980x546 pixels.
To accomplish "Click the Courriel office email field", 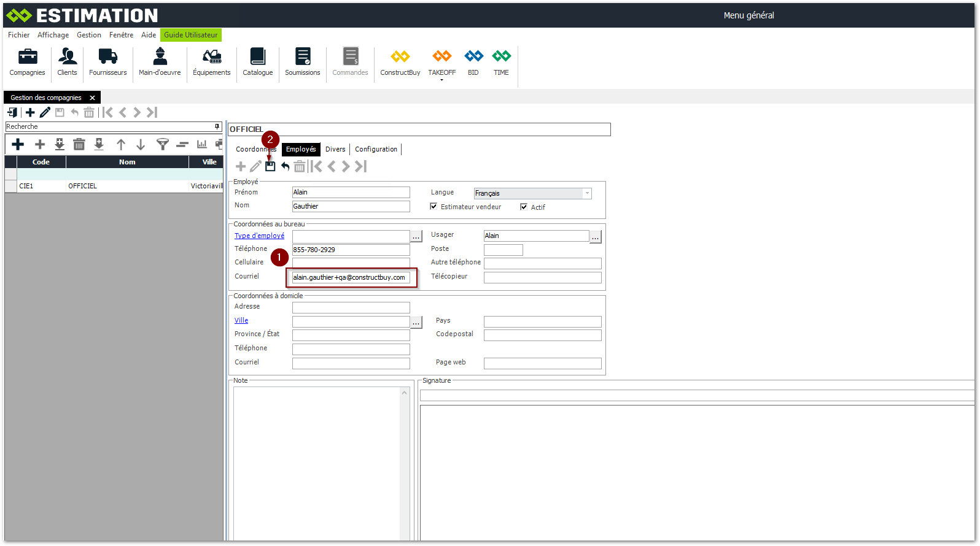I will (x=351, y=277).
